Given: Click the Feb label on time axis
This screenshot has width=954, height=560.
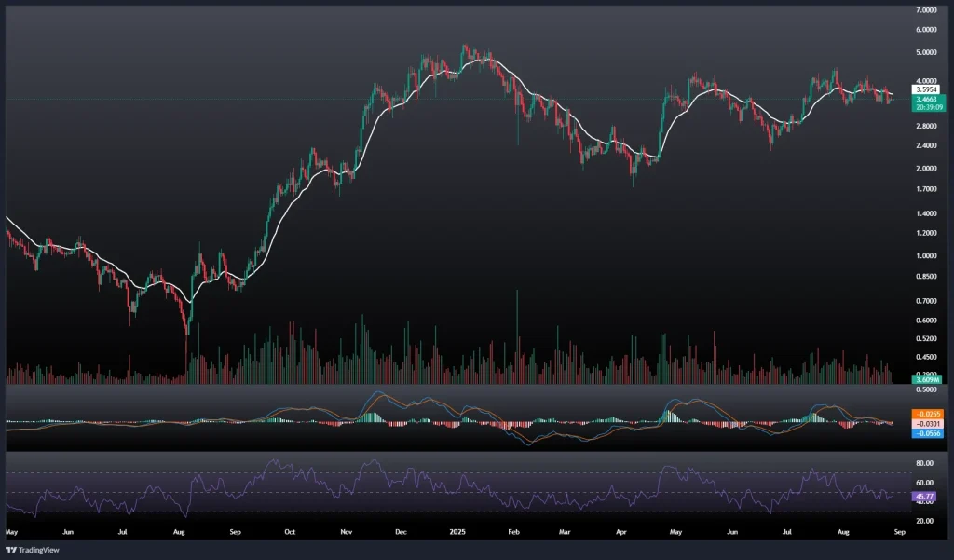Looking at the screenshot, I should pos(513,531).
